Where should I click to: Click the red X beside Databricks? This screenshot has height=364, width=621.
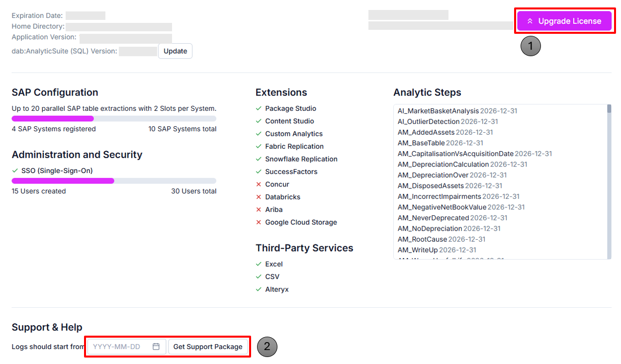pos(259,197)
